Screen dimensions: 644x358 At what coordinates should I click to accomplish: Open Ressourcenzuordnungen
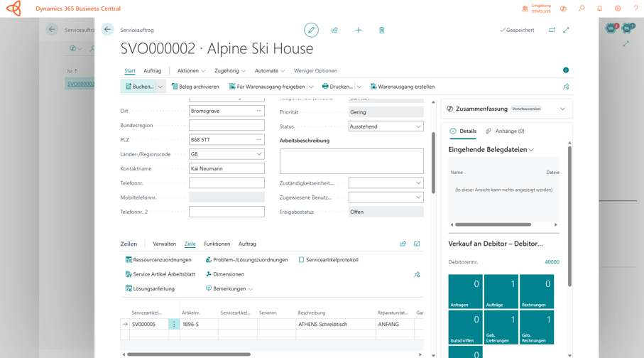point(158,260)
